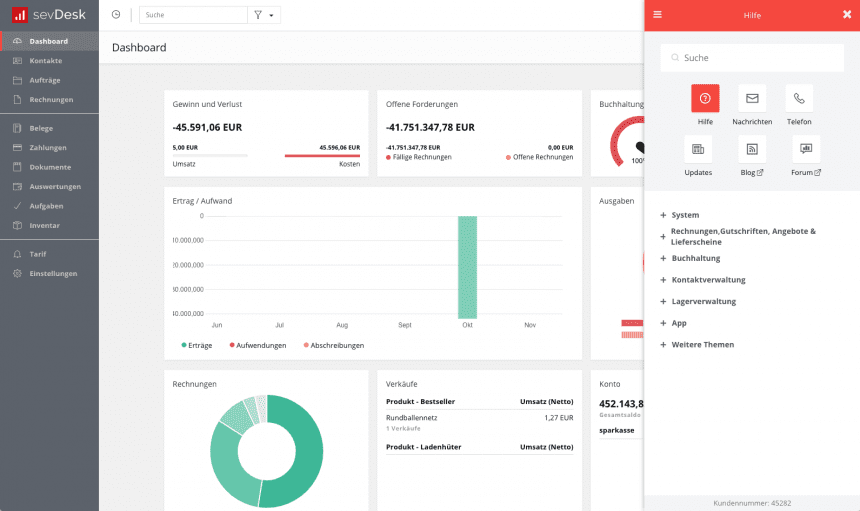Click the clock history icon in top bar
The height and width of the screenshot is (511, 860).
tap(116, 15)
